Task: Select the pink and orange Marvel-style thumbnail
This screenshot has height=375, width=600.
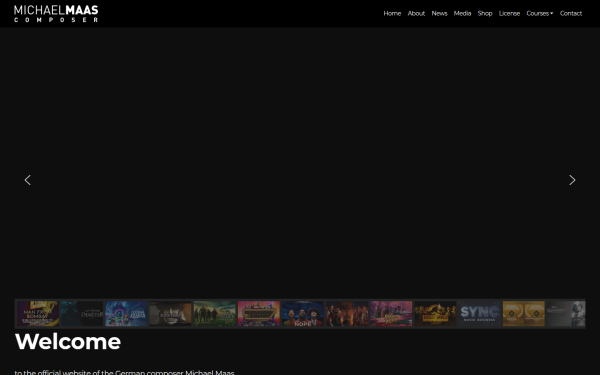Action: [259, 314]
